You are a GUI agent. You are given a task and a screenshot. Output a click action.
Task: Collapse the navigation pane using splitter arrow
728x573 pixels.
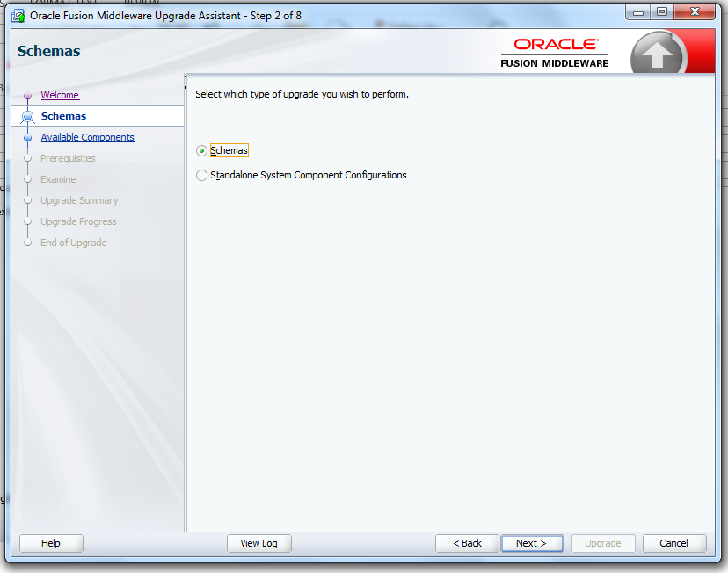[x=186, y=77]
